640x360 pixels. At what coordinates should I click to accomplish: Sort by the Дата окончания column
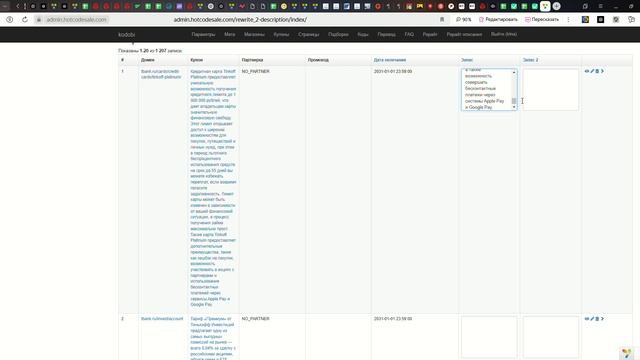coord(390,60)
